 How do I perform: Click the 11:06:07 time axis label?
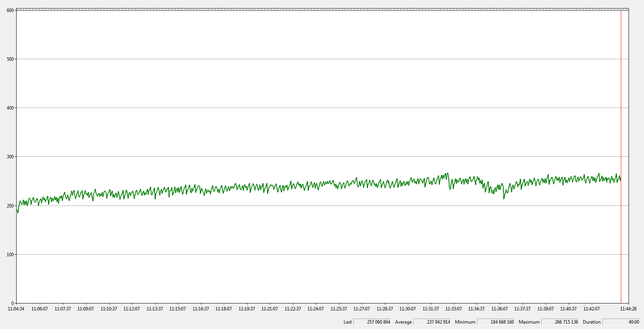click(x=39, y=309)
